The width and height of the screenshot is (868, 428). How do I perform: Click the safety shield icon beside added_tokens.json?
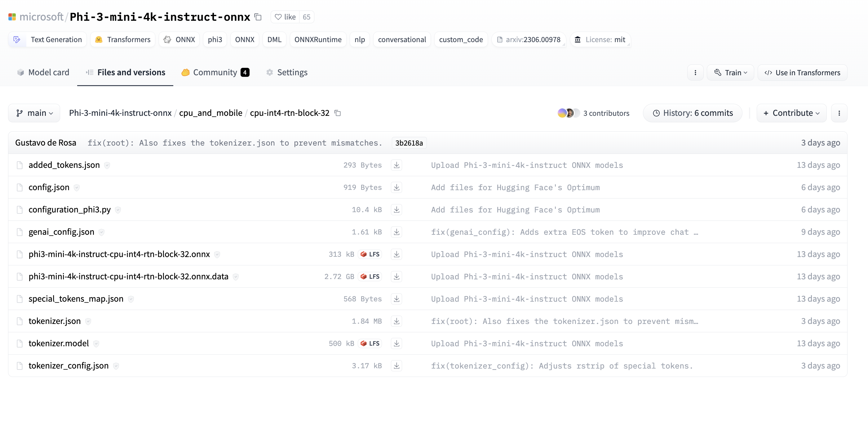point(107,165)
